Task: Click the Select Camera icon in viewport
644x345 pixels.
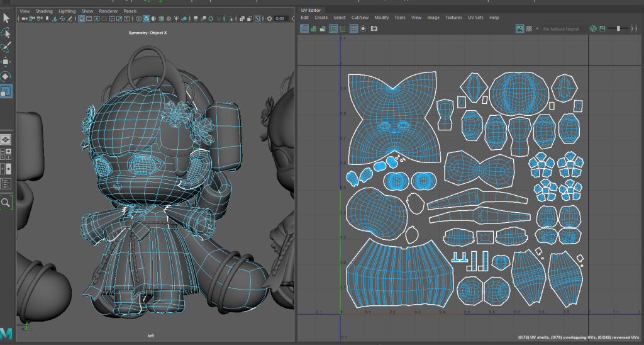Action: (x=25, y=18)
